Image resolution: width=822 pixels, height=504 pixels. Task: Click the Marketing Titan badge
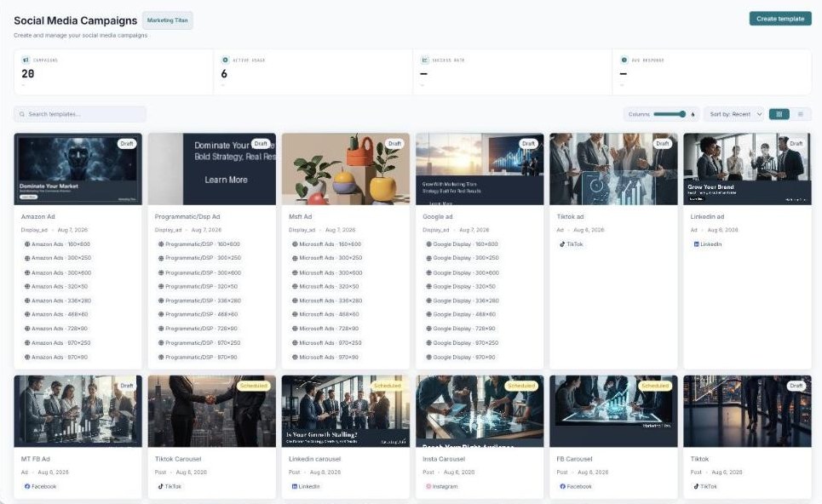[167, 20]
